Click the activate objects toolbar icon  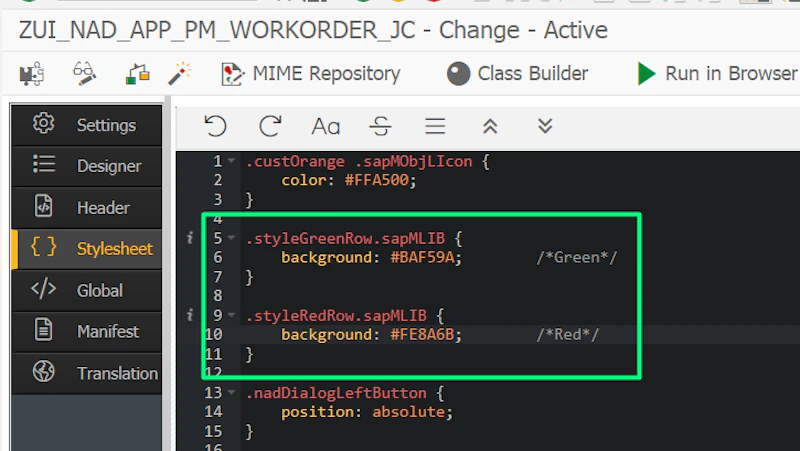(137, 74)
